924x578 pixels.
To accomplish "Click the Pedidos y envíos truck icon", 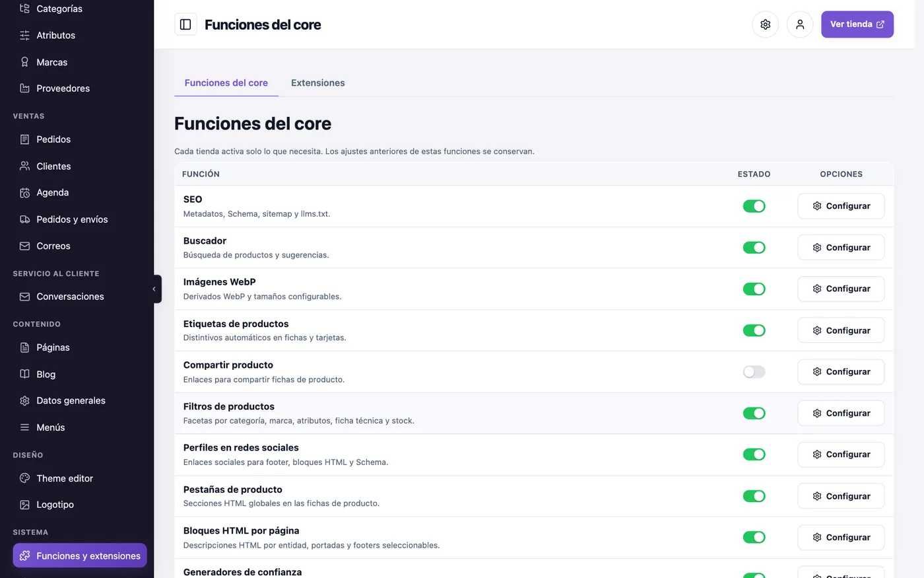I will [24, 219].
